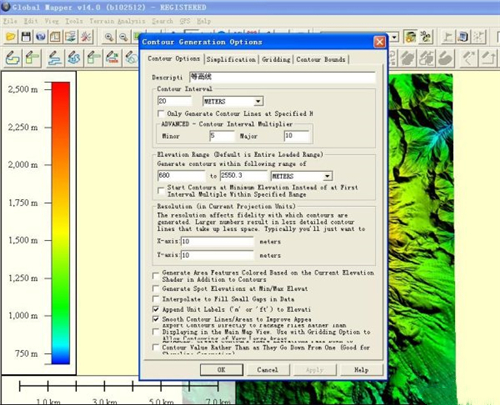Open the Edit menu
Viewport: 500px width, 405px height.
[31, 21]
